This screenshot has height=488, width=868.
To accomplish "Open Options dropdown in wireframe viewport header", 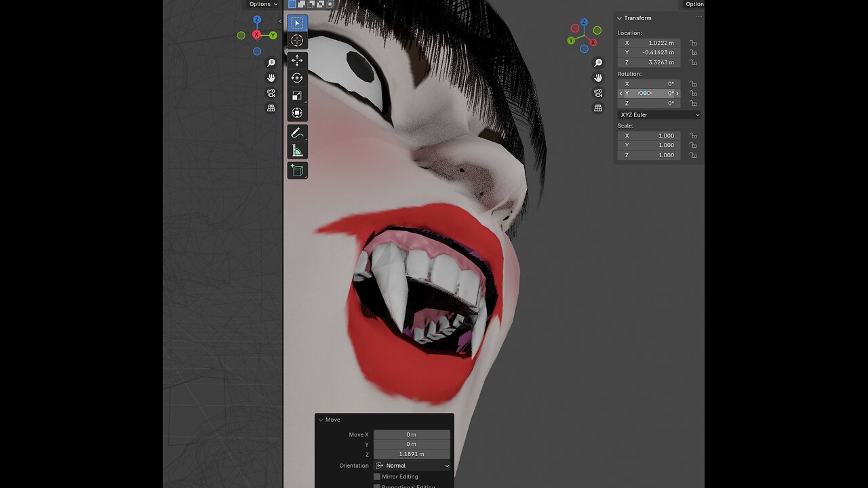I will point(263,4).
